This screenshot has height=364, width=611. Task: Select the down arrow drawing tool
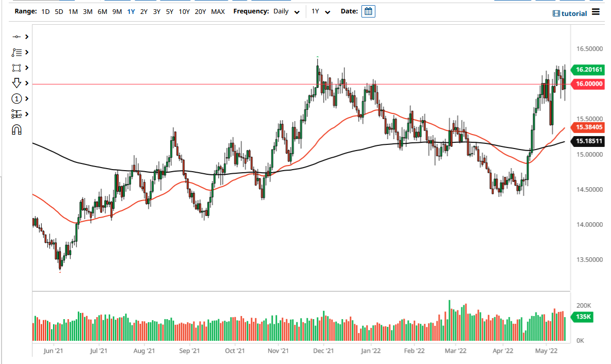point(15,83)
